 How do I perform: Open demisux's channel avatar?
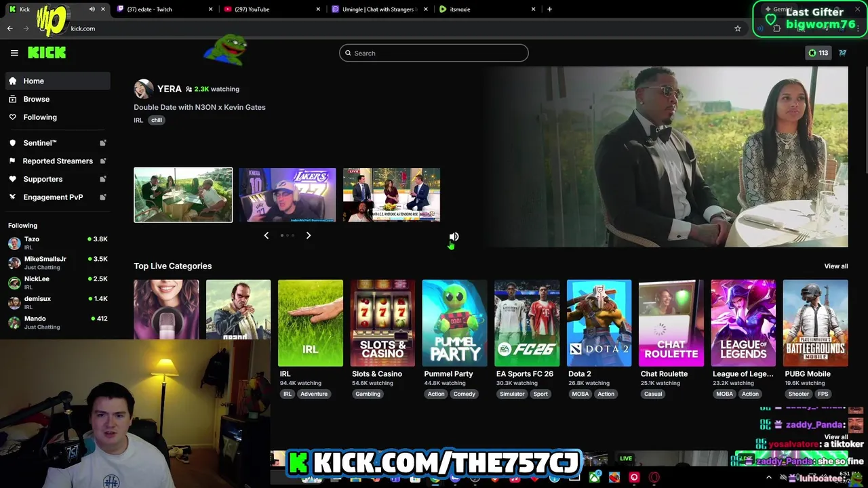pyautogui.click(x=14, y=302)
